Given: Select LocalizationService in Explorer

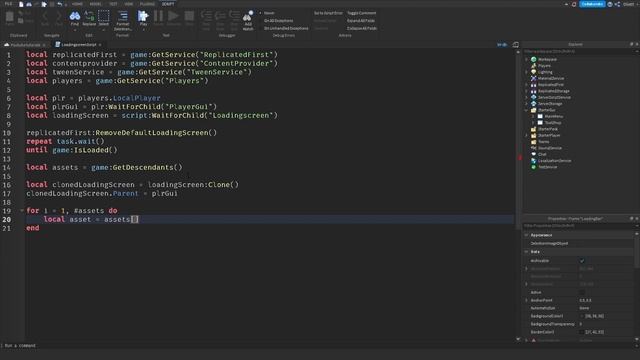Looking at the screenshot, I should click(554, 160).
